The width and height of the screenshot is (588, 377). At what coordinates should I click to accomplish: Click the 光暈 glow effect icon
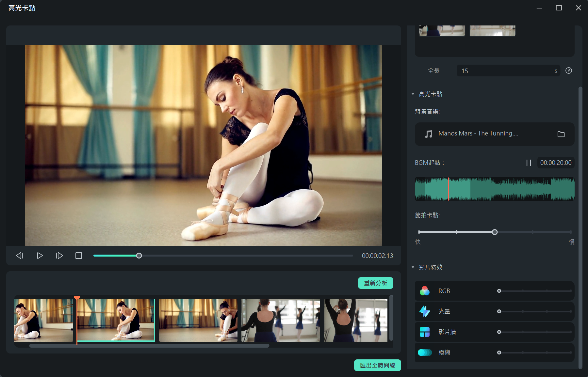tap(425, 311)
